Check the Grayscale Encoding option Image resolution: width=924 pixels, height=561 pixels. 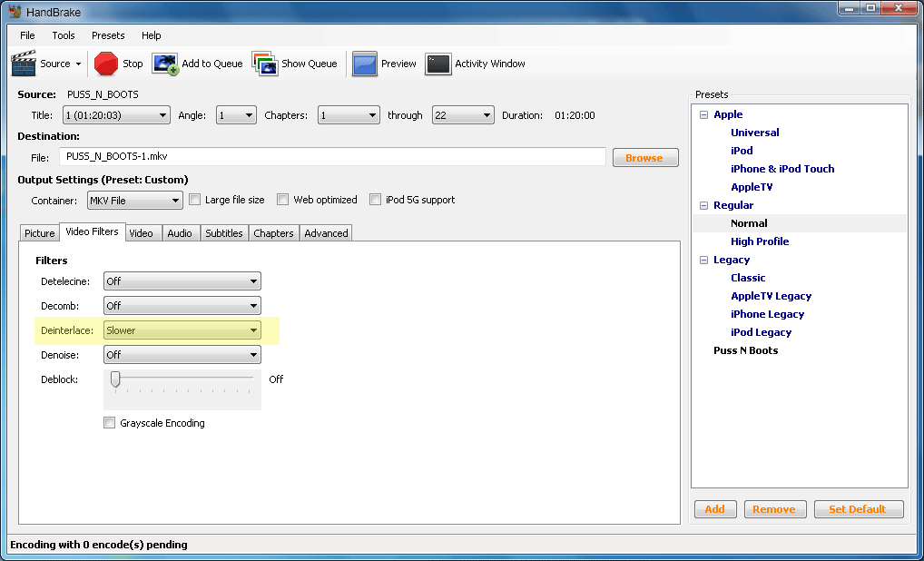point(110,423)
